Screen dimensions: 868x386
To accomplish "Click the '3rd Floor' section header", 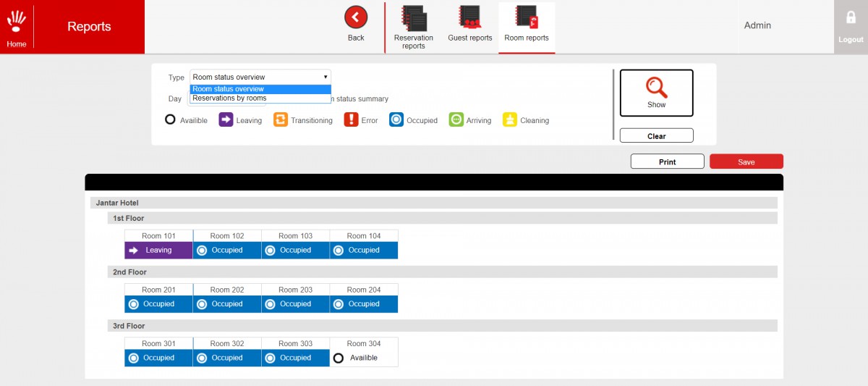I will (442, 326).
